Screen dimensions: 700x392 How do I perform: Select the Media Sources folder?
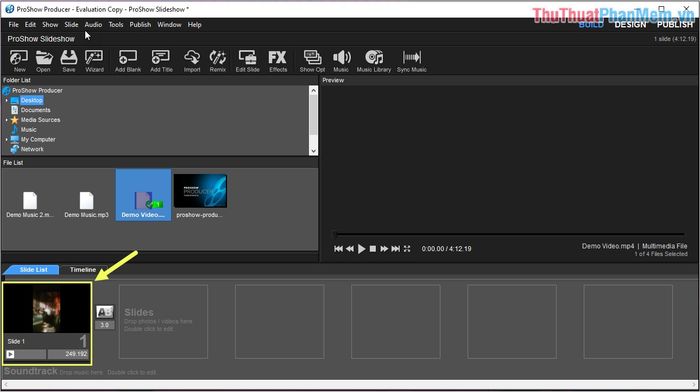[40, 120]
